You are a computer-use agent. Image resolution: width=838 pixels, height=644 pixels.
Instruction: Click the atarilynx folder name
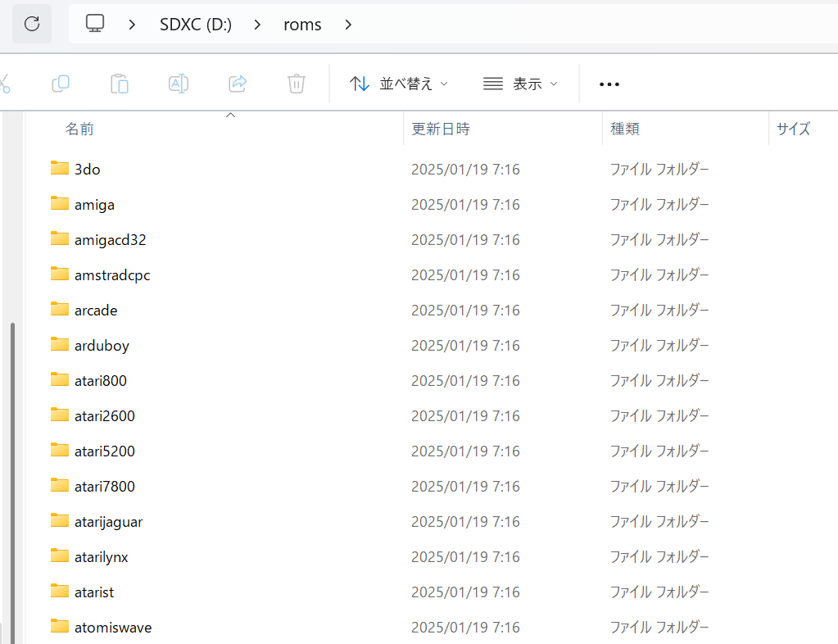click(x=102, y=557)
